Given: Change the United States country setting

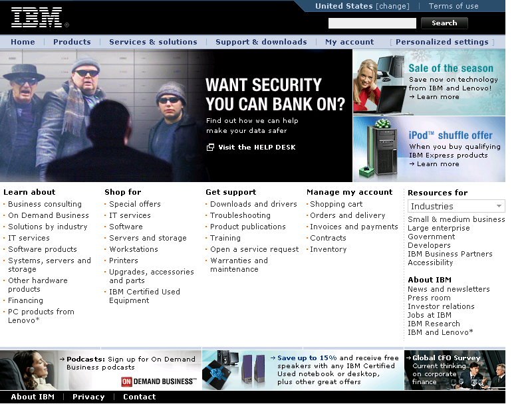Looking at the screenshot, I should coord(393,6).
